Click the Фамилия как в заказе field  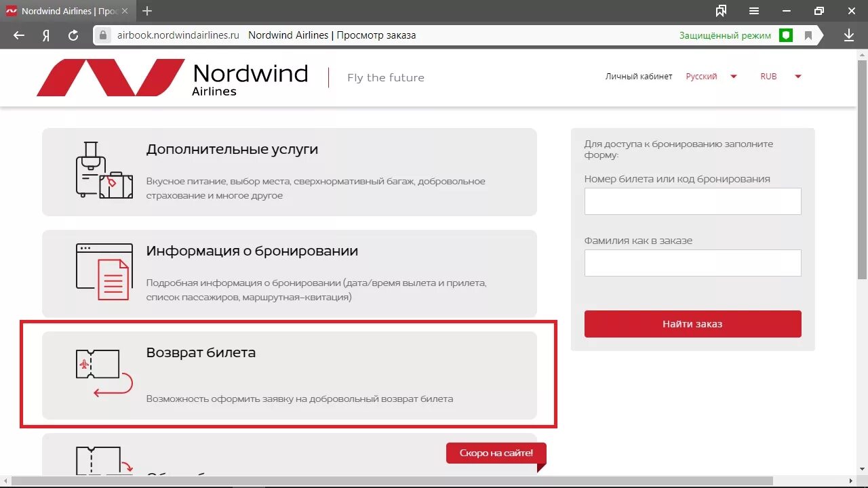[x=692, y=263]
